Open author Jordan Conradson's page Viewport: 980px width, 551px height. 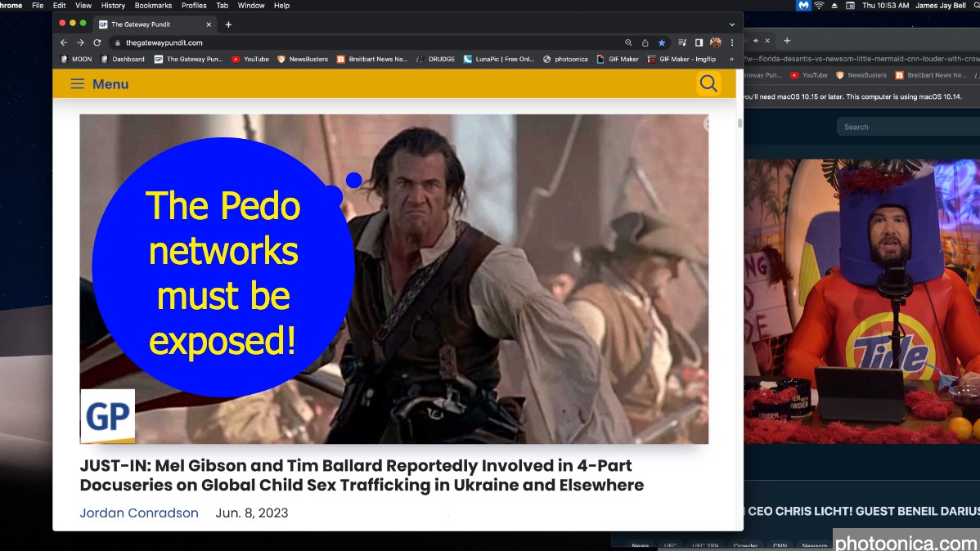pos(139,513)
